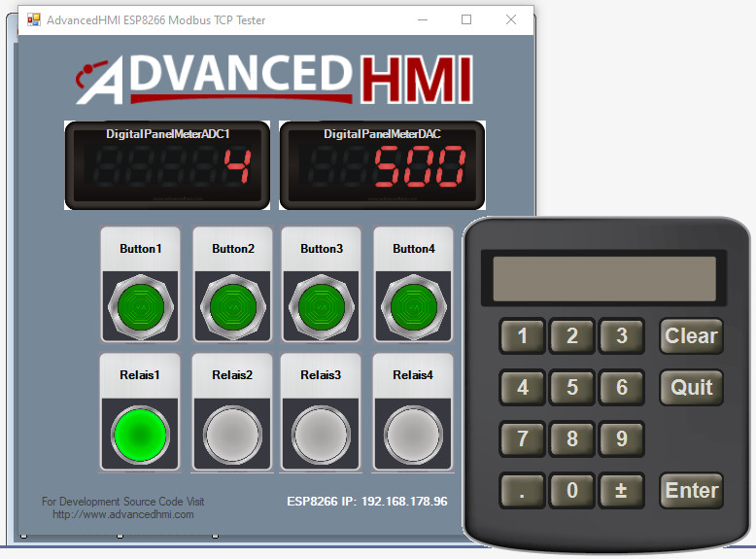Image resolution: width=756 pixels, height=559 pixels.
Task: Push the green Button3 pushbutton
Action: click(322, 307)
